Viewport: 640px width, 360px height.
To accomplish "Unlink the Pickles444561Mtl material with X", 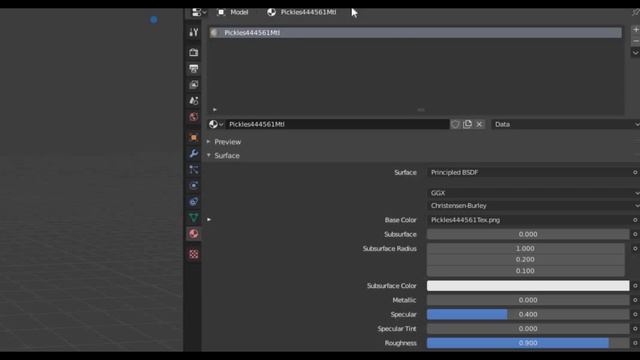I will click(479, 124).
